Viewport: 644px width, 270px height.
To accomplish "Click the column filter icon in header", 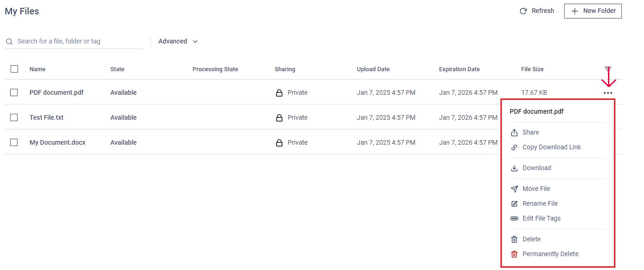I will point(608,69).
